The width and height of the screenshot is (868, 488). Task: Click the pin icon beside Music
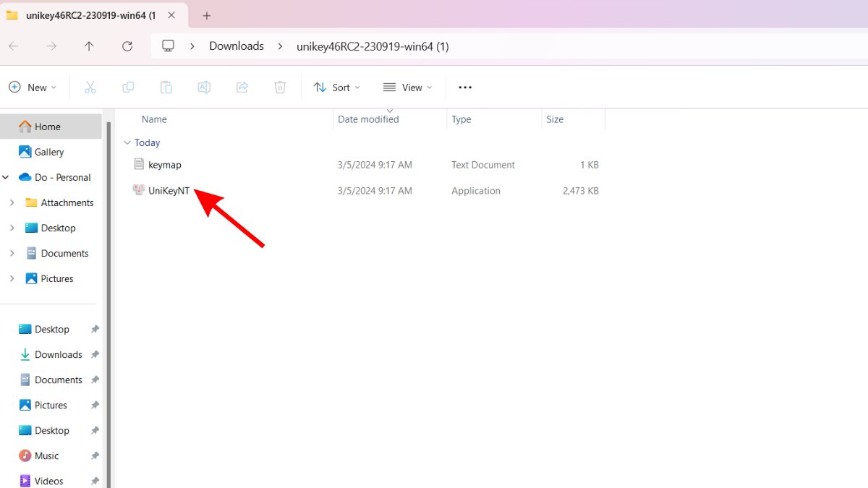[x=95, y=455]
